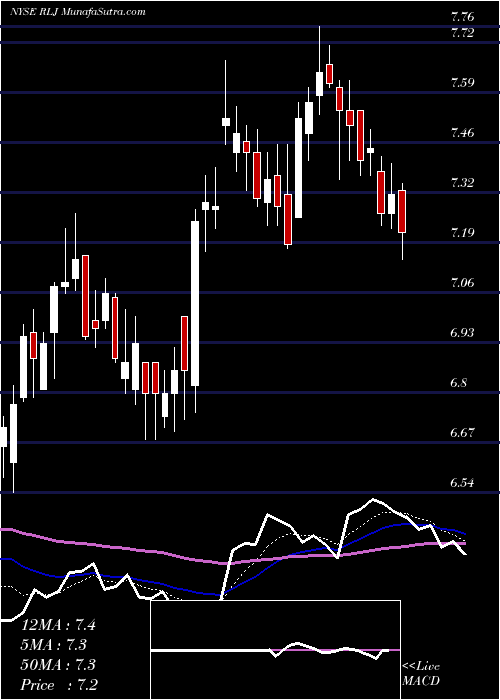Click the 7.32 price axis label
This screenshot has height=700, width=500.
(462, 183)
